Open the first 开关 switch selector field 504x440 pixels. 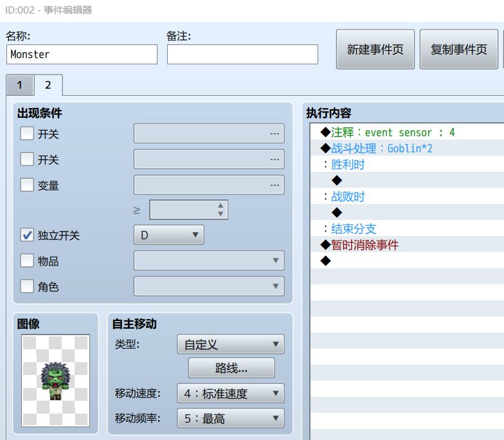tap(209, 134)
